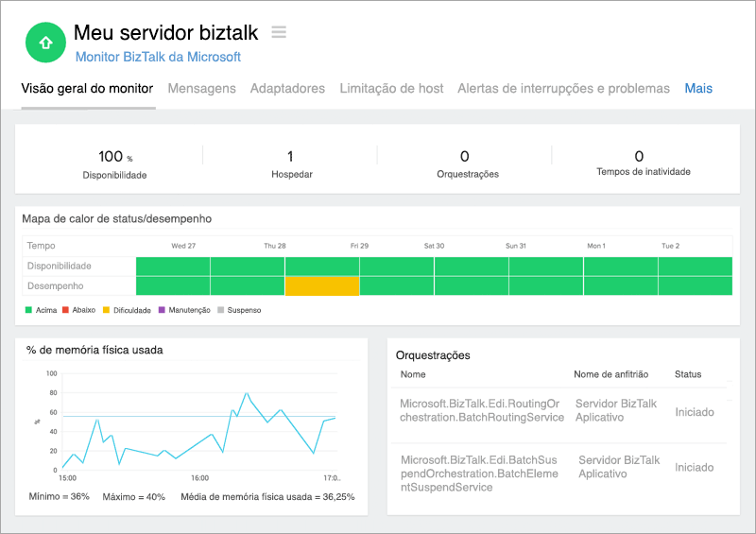
Task: Click the Disponibilidade cell under Sat 30
Action: coord(397,267)
